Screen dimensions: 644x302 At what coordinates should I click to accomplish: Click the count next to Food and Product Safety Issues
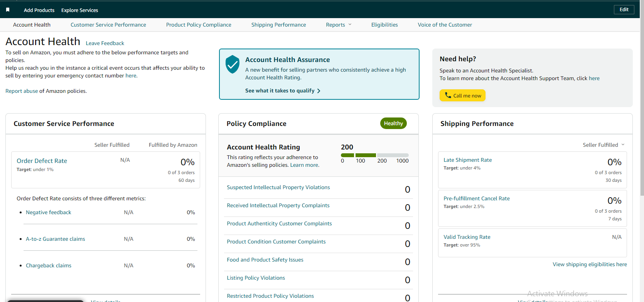[408, 262]
